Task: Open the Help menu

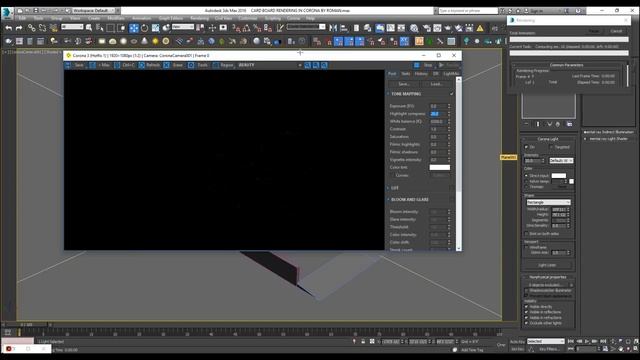Action: click(x=310, y=18)
